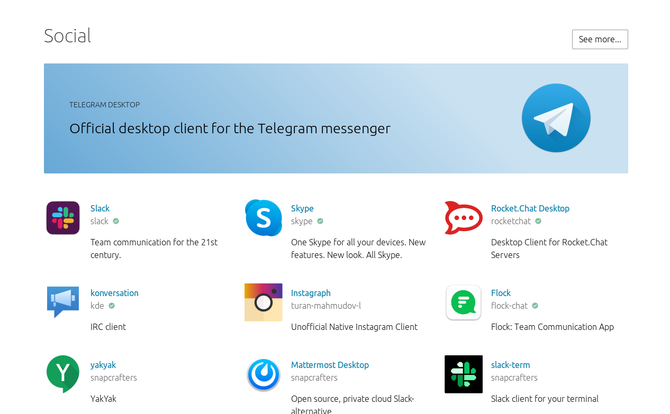This screenshot has width=670, height=414.
Task: Open the Flock title link
Action: [501, 293]
